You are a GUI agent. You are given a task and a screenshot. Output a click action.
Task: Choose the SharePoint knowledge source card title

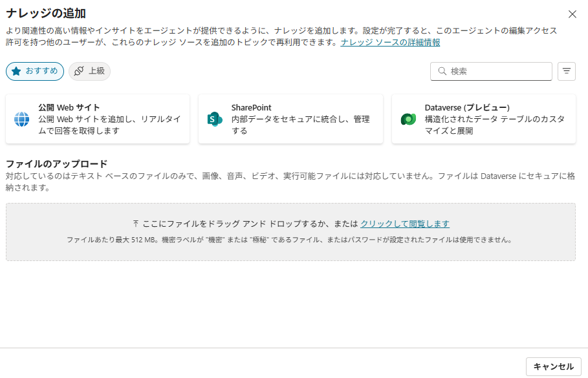coord(251,107)
